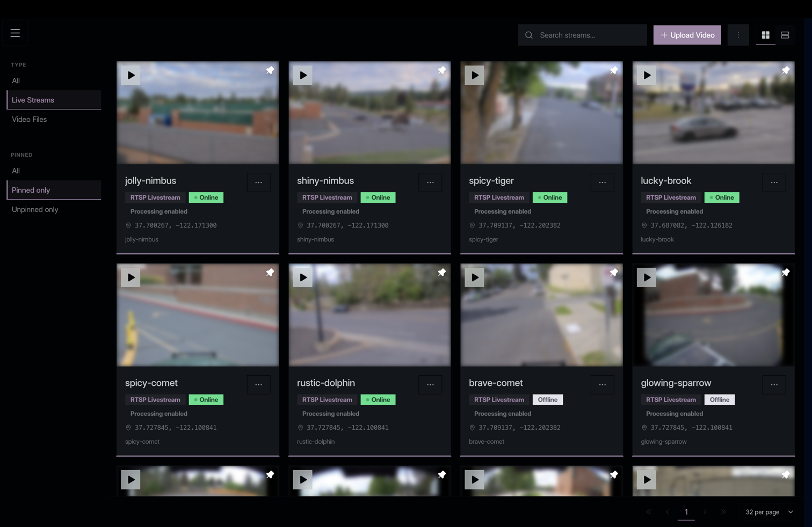Open more options for rustic-dolphin

point(430,385)
